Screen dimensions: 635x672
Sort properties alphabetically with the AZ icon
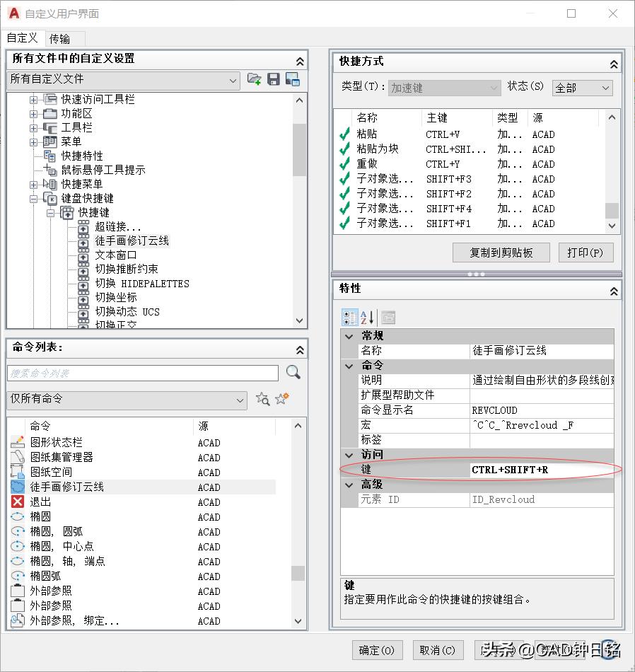366,317
